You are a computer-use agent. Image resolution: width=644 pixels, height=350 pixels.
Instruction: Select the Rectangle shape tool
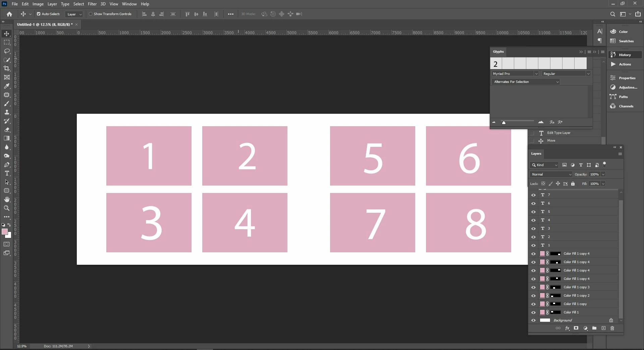(7, 191)
